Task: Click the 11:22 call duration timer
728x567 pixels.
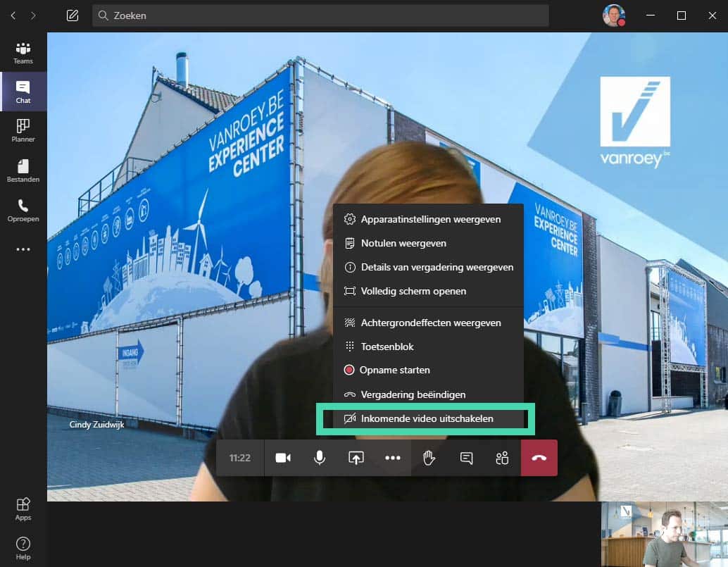Action: tap(239, 458)
